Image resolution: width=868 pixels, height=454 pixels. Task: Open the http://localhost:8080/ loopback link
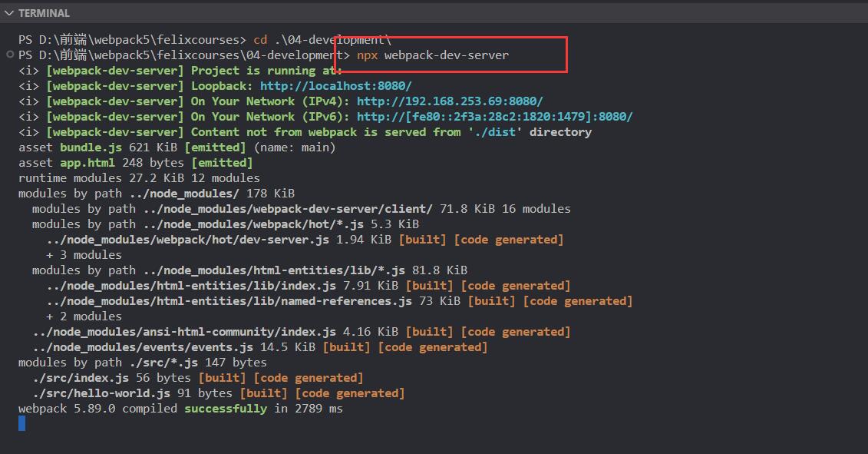(x=336, y=86)
